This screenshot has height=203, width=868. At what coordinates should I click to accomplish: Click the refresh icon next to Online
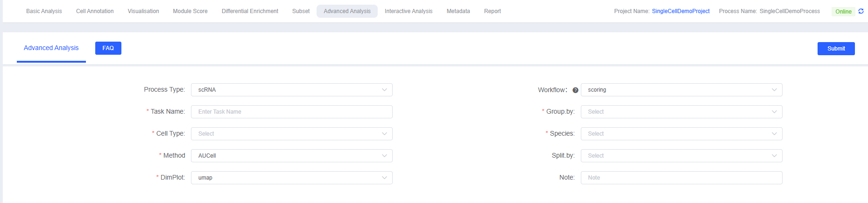click(861, 11)
